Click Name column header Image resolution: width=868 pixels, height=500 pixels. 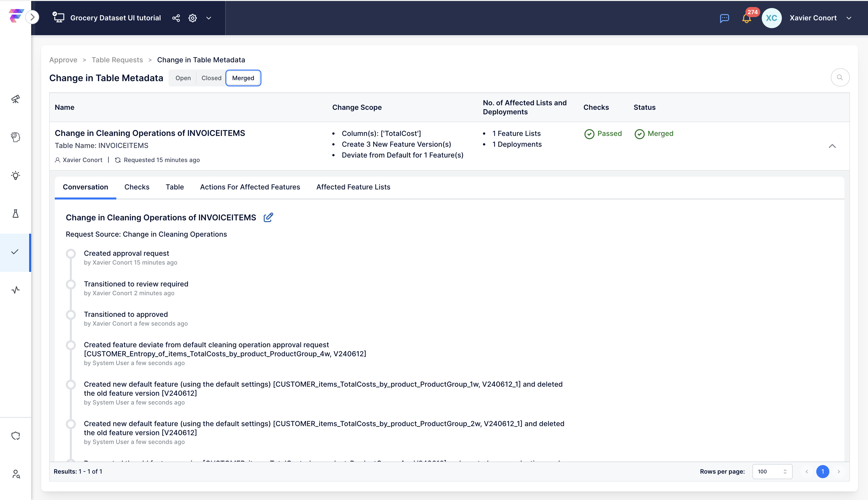pyautogui.click(x=65, y=108)
